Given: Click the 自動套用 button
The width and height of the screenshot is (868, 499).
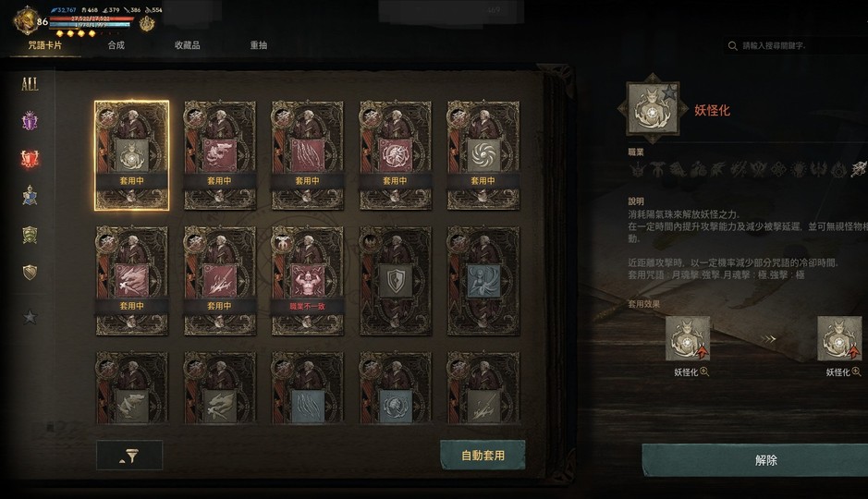Looking at the screenshot, I should [483, 456].
